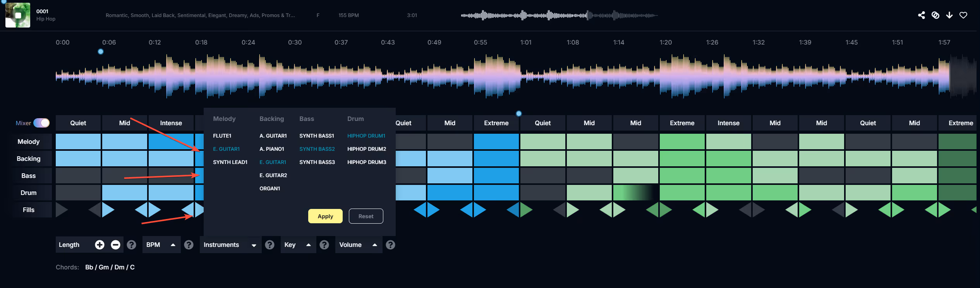The image size is (980, 288).
Task: Pick HIPHOP DRUM1 drum kit
Action: 366,136
